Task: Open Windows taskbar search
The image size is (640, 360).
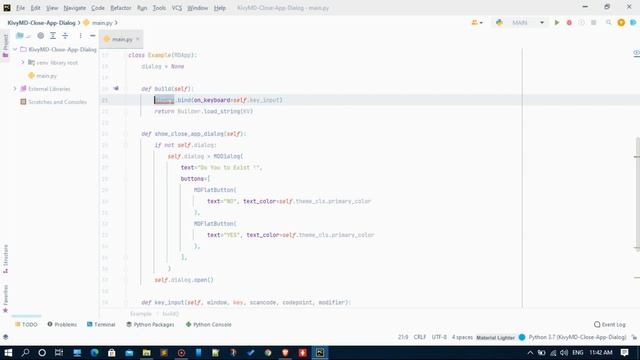Action: coord(25,353)
